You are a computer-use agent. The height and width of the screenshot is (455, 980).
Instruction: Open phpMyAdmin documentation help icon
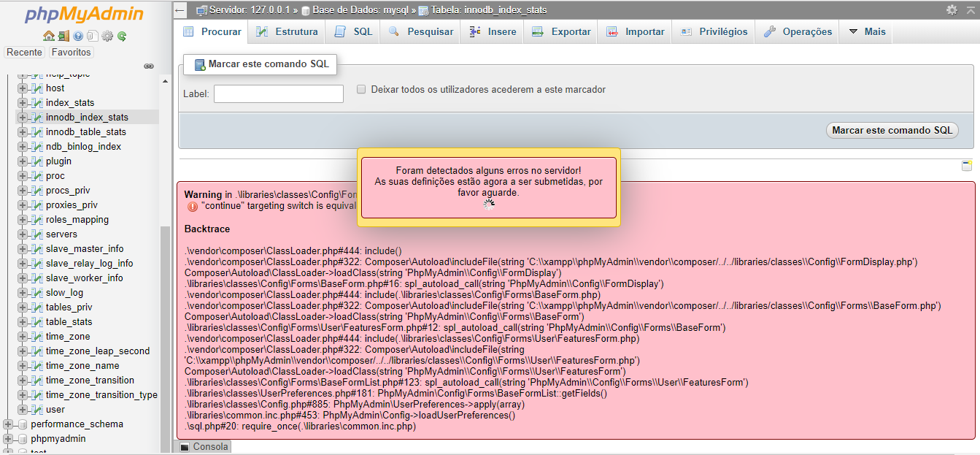click(78, 36)
